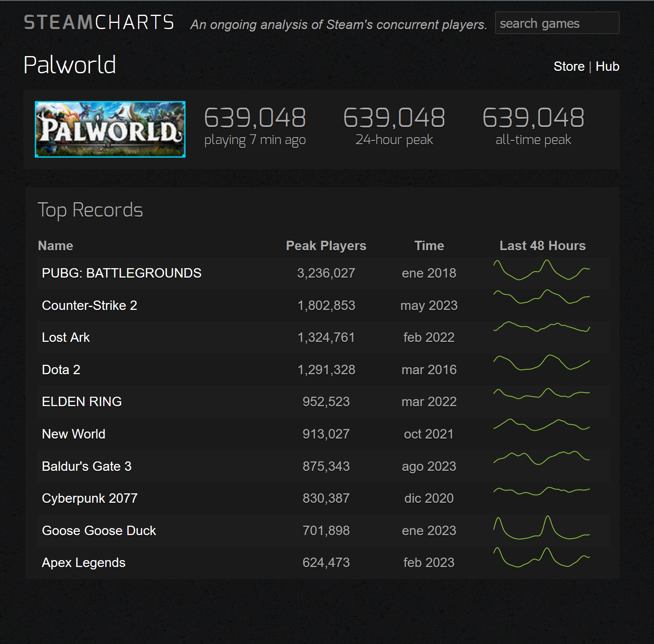
Task: Open the New World game page
Action: tap(74, 434)
